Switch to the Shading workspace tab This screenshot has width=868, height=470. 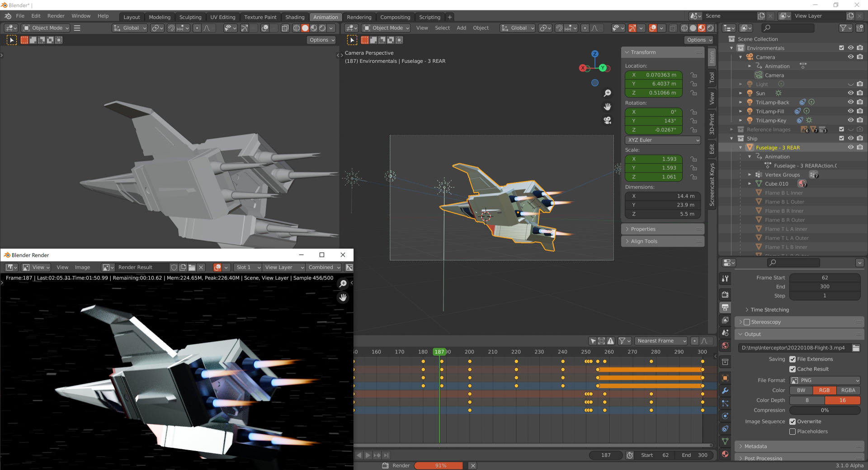(295, 17)
